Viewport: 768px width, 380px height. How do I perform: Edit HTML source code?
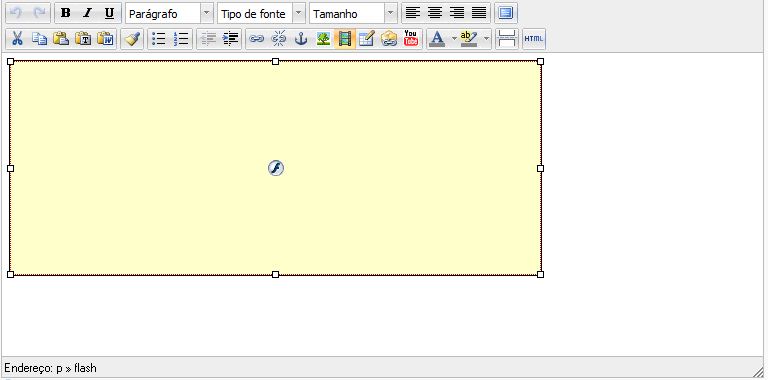[534, 39]
